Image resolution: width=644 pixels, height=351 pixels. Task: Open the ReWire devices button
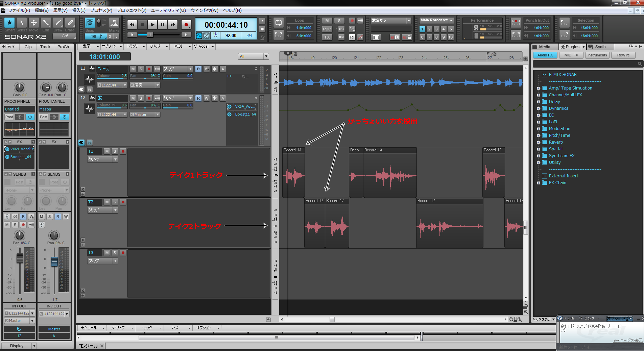(623, 55)
